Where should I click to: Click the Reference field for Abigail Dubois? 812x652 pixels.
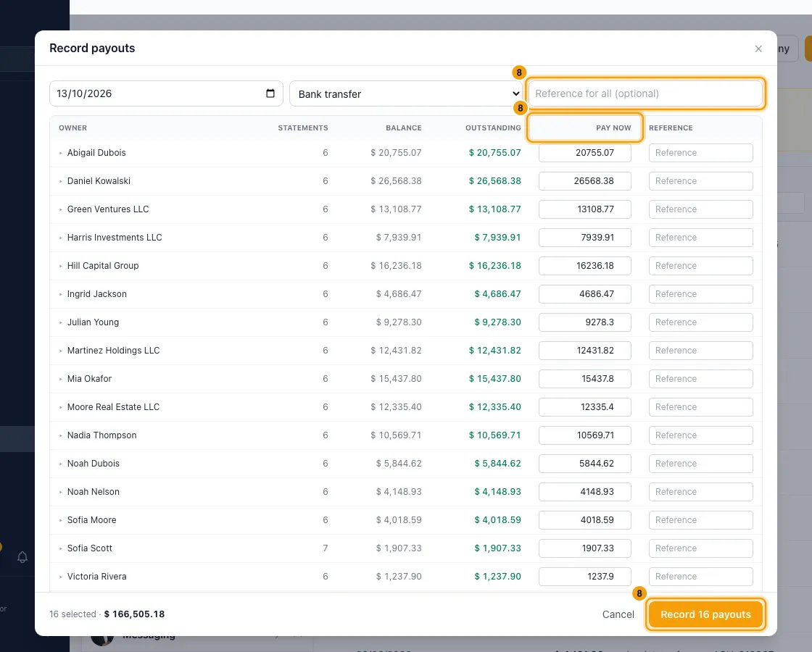pyautogui.click(x=700, y=153)
